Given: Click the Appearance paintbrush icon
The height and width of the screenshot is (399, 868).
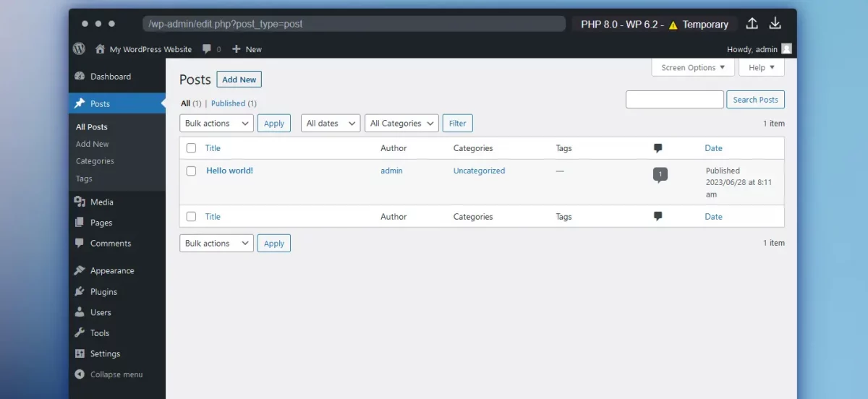Looking at the screenshot, I should pyautogui.click(x=80, y=271).
